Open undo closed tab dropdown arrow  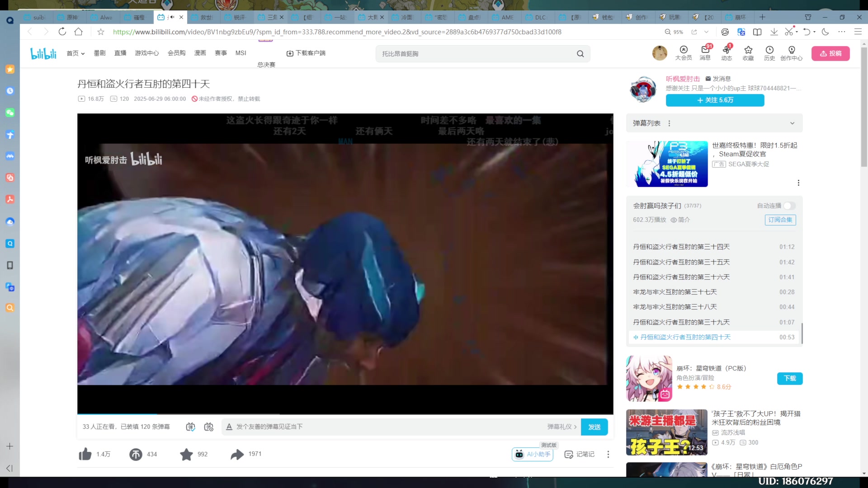tap(815, 32)
